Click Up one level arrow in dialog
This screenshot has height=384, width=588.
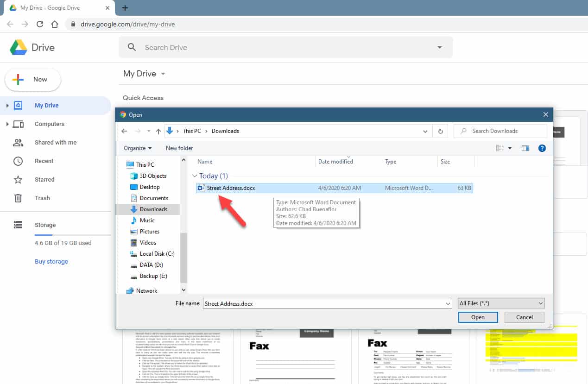click(158, 132)
